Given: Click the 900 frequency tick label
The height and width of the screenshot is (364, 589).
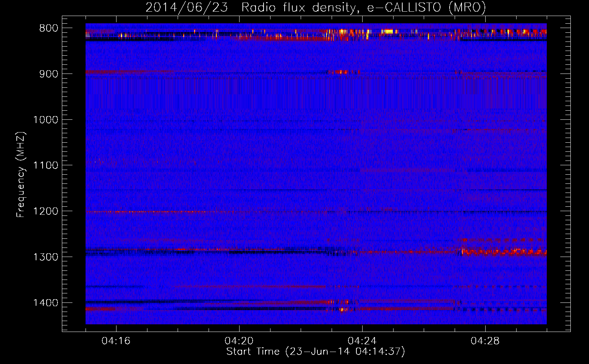Looking at the screenshot, I should coord(49,74).
